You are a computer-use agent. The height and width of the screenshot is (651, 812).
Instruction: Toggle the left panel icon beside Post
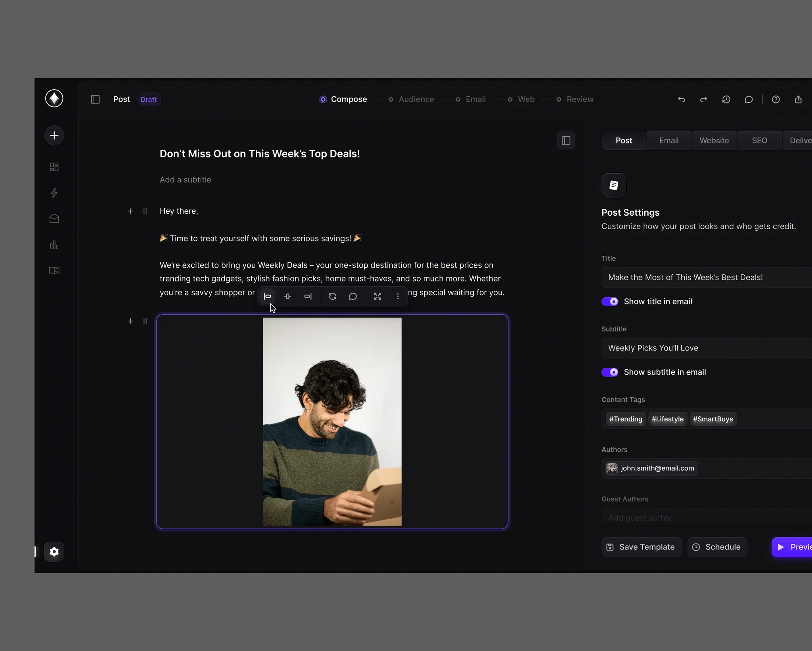pos(95,100)
